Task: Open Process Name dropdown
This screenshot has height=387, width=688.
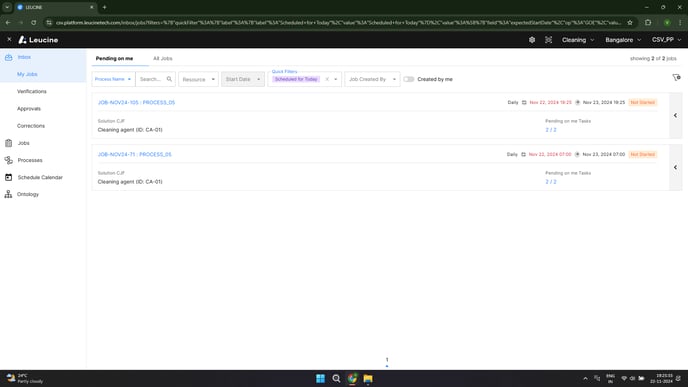Action: [113, 79]
